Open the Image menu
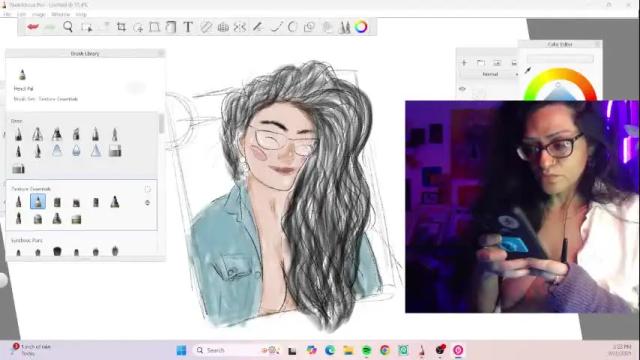Image resolution: width=640 pixels, height=360 pixels. [x=39, y=14]
